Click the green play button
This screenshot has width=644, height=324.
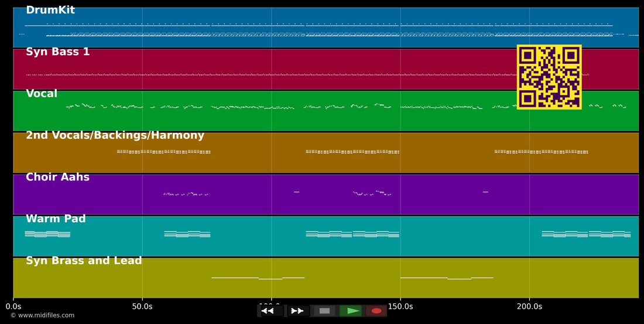[x=351, y=311]
